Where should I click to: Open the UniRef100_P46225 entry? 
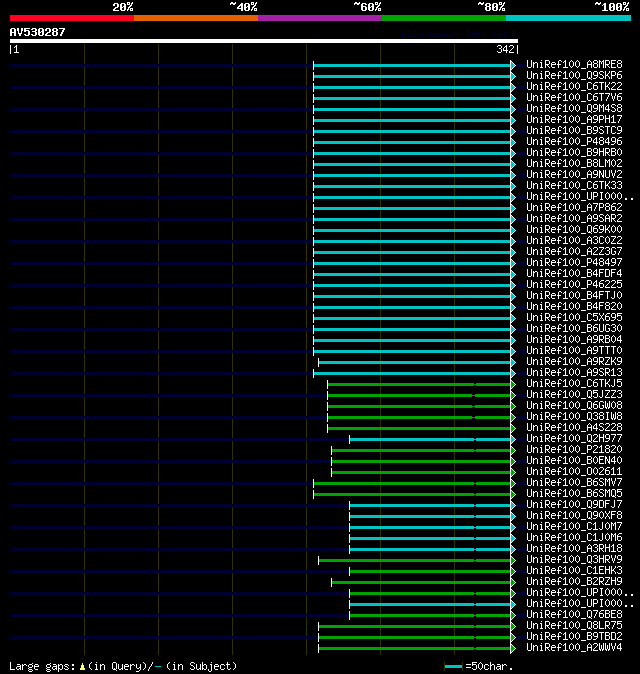574,285
